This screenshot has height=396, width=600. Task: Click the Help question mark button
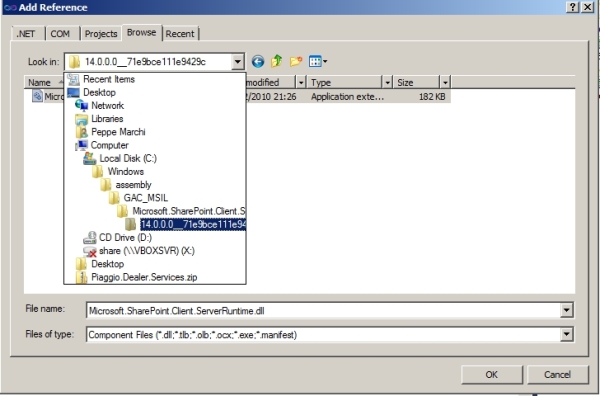coord(572,7)
